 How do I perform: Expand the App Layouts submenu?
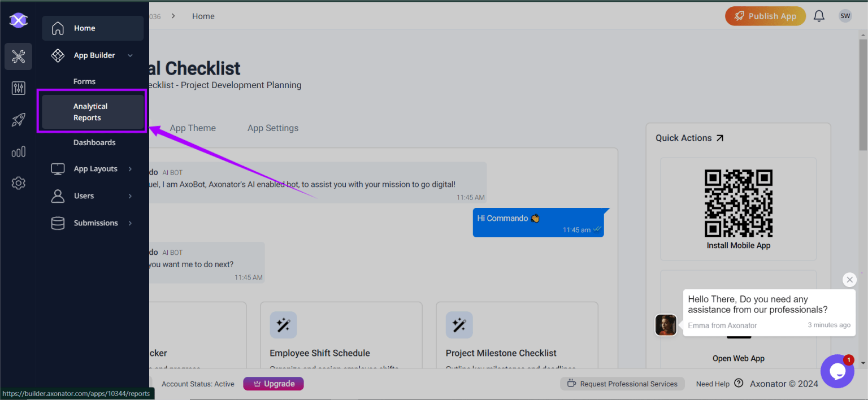(130, 169)
